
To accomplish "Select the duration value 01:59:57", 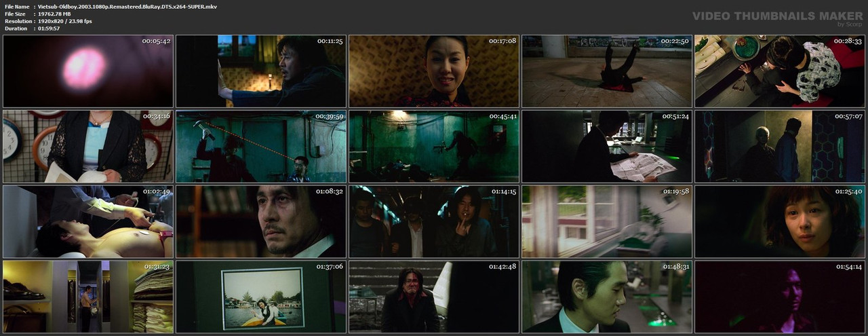I will coord(50,29).
